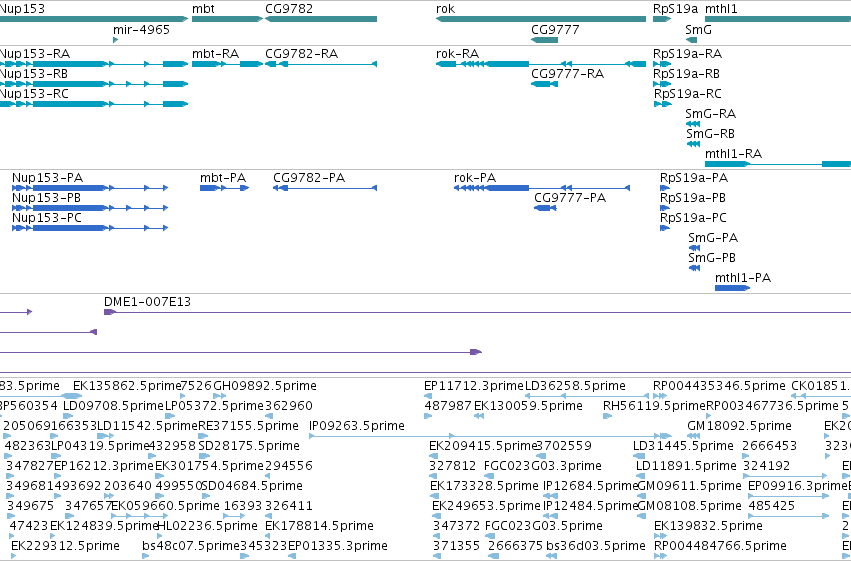851x561 pixels.
Task: Click the RP004435346.5prime EST label
Action: point(719,386)
